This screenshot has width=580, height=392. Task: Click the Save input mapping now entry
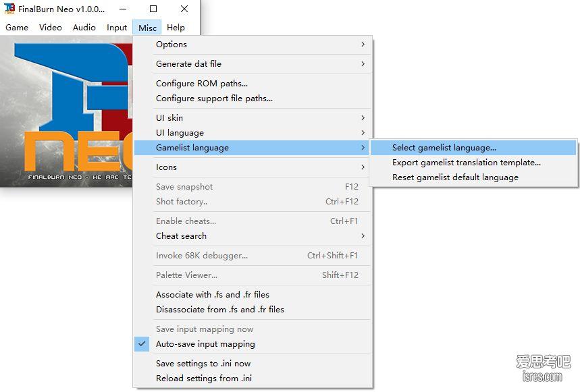pyautogui.click(x=253, y=329)
